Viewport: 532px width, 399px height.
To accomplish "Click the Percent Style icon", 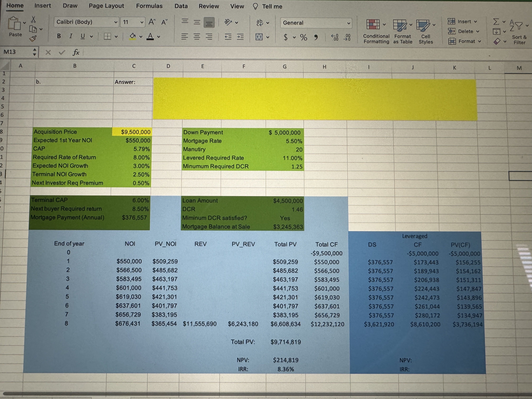I will click(303, 37).
